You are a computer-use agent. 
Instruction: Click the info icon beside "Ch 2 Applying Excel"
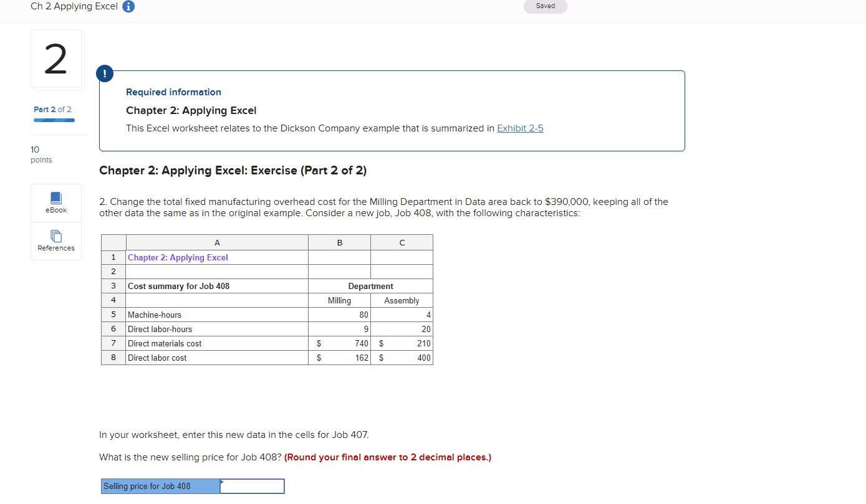click(128, 6)
